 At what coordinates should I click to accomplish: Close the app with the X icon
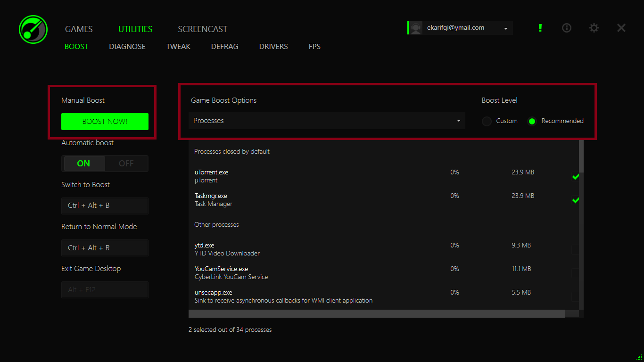(621, 28)
